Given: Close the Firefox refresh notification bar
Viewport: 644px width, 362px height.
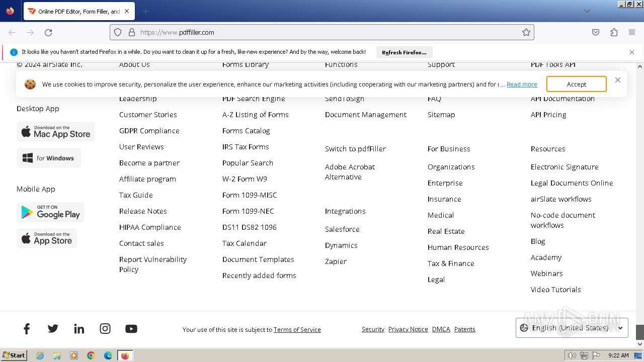Looking at the screenshot, I should tap(632, 52).
